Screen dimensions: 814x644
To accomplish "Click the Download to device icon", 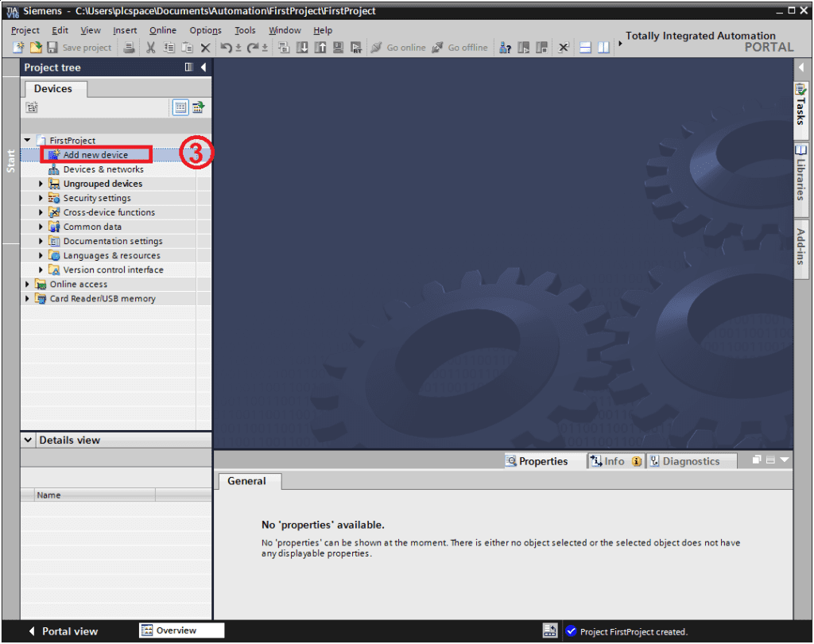I will pos(302,48).
